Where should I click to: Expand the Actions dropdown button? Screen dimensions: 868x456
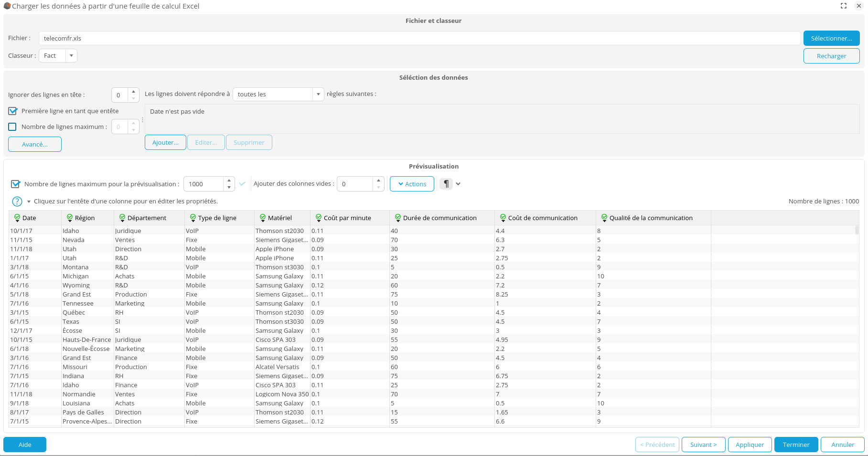412,184
